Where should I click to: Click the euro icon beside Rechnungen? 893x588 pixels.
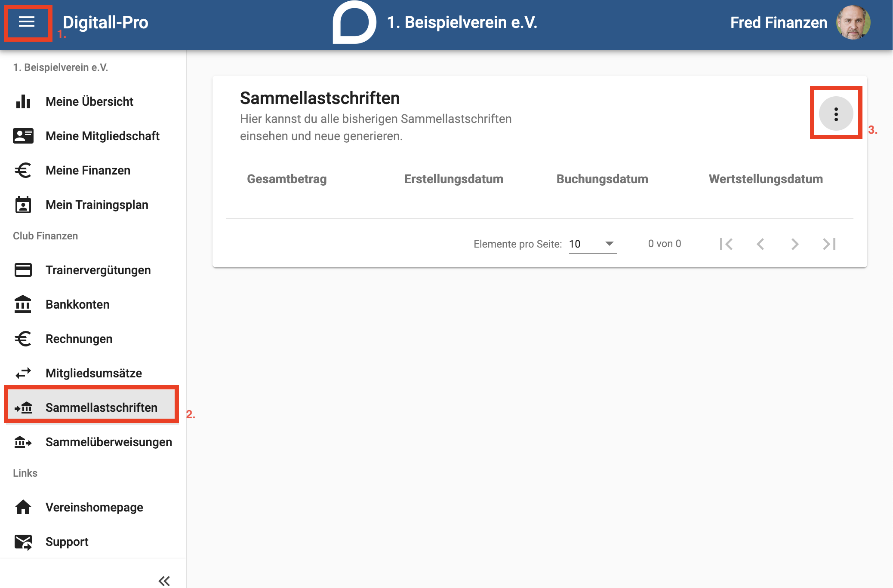point(23,339)
